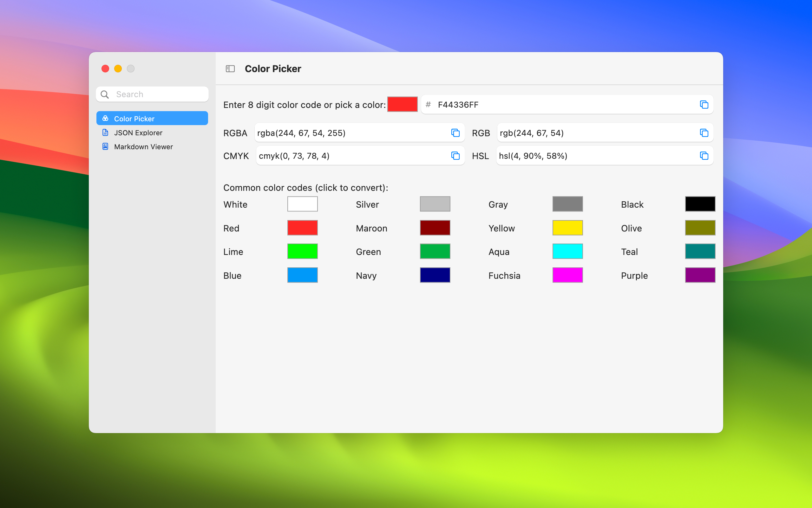Screen dimensions: 812x508
Task: Pick the Black color swatch
Action: click(700, 204)
